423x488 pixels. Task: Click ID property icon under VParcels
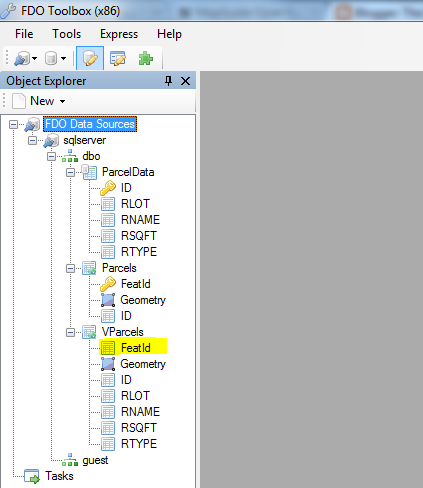click(x=108, y=380)
